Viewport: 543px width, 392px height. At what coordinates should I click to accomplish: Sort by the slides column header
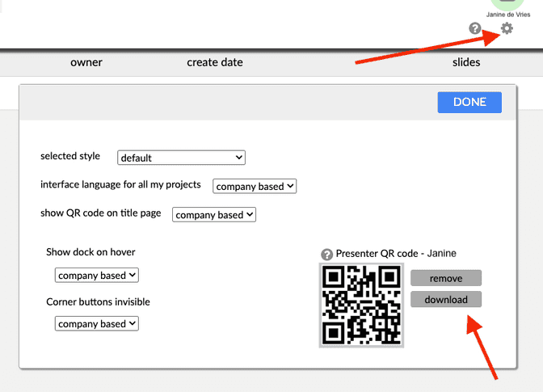pyautogui.click(x=466, y=62)
